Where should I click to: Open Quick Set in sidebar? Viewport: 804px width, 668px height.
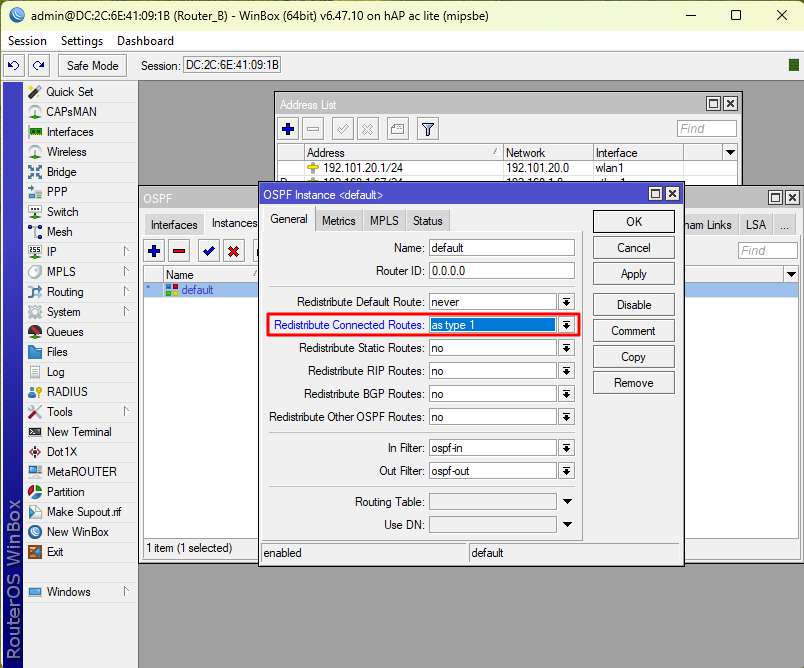point(69,92)
